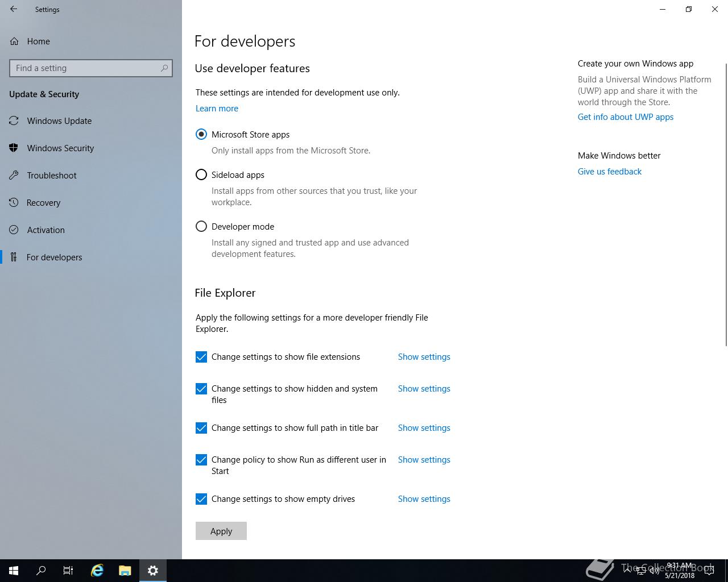Uncheck show full path in title bar checkbox
Screen dimensions: 728x582
coord(201,428)
